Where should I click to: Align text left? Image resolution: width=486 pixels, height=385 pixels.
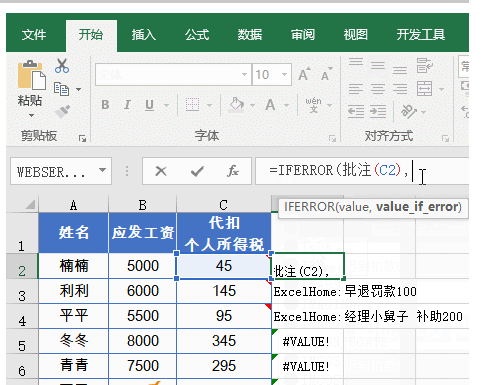tap(356, 89)
